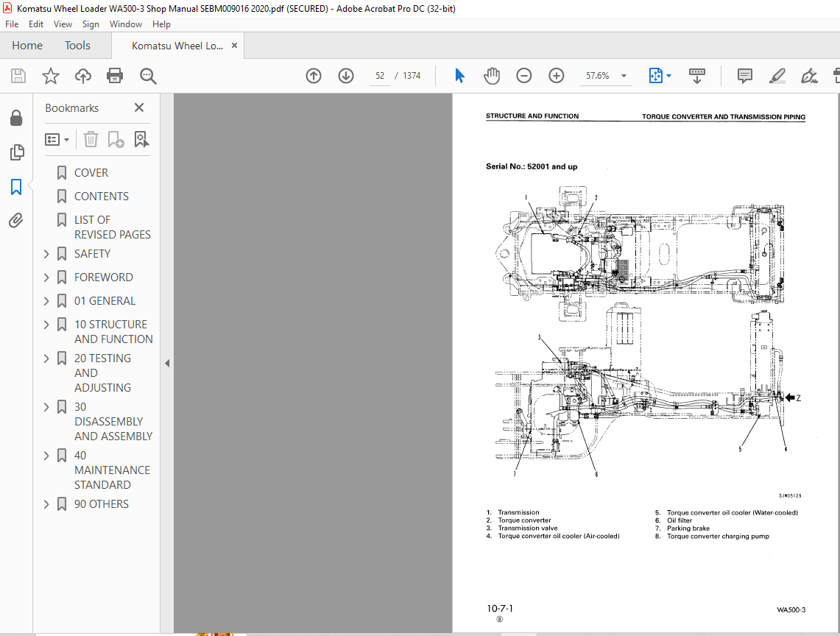Collapse navigation pane with triangle handle

(x=167, y=364)
